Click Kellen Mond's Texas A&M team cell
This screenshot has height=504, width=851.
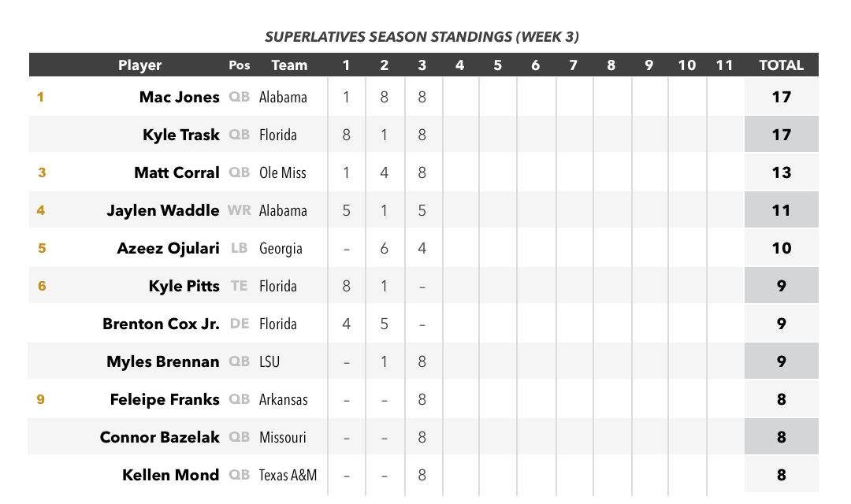pyautogui.click(x=288, y=475)
